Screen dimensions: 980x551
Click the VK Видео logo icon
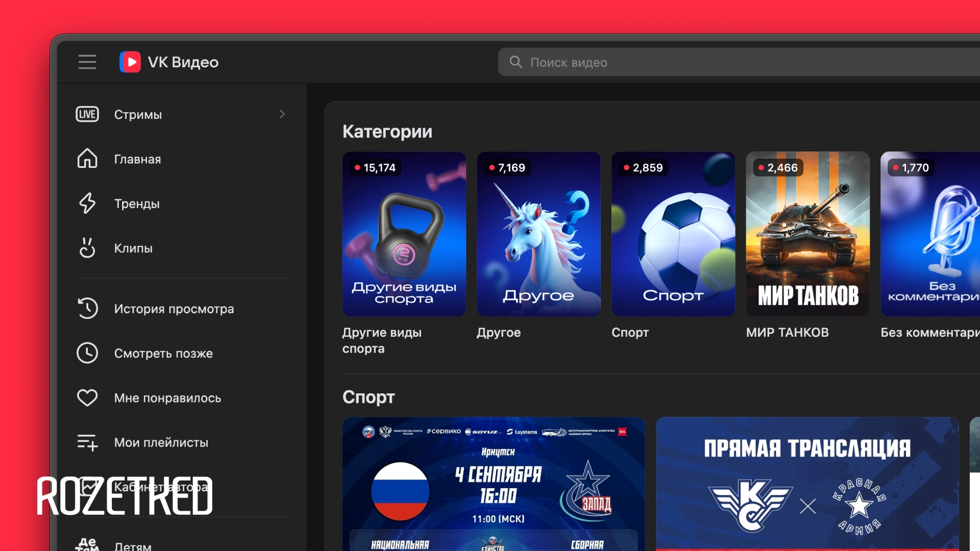click(x=130, y=62)
